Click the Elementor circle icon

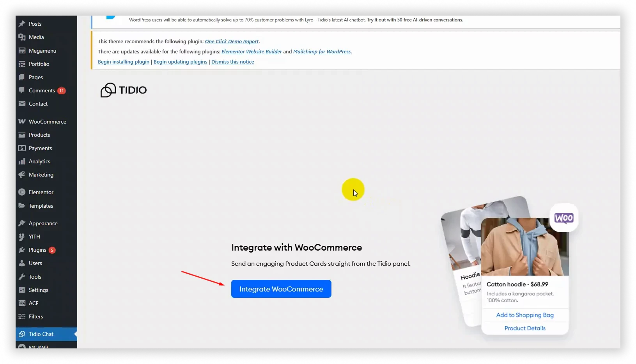(22, 192)
